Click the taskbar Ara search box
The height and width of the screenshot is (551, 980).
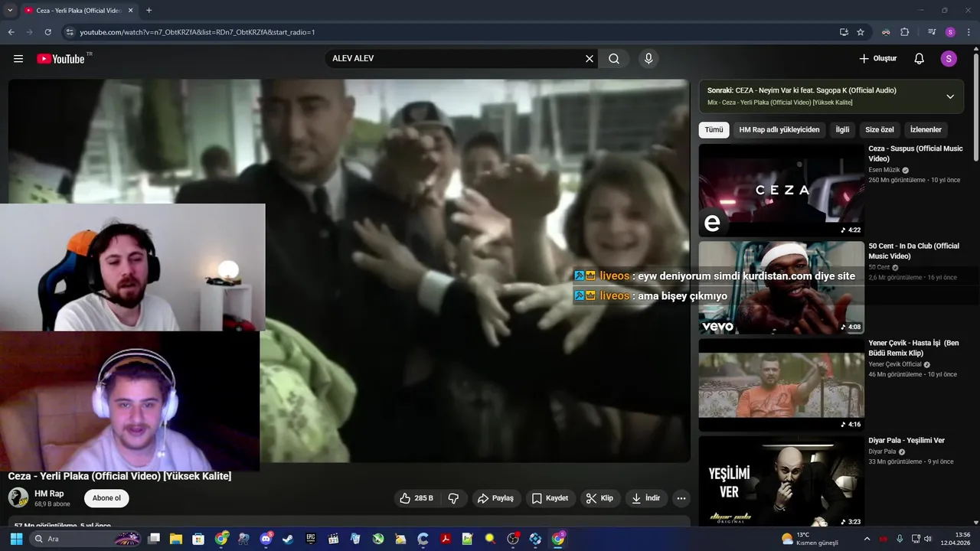(86, 539)
